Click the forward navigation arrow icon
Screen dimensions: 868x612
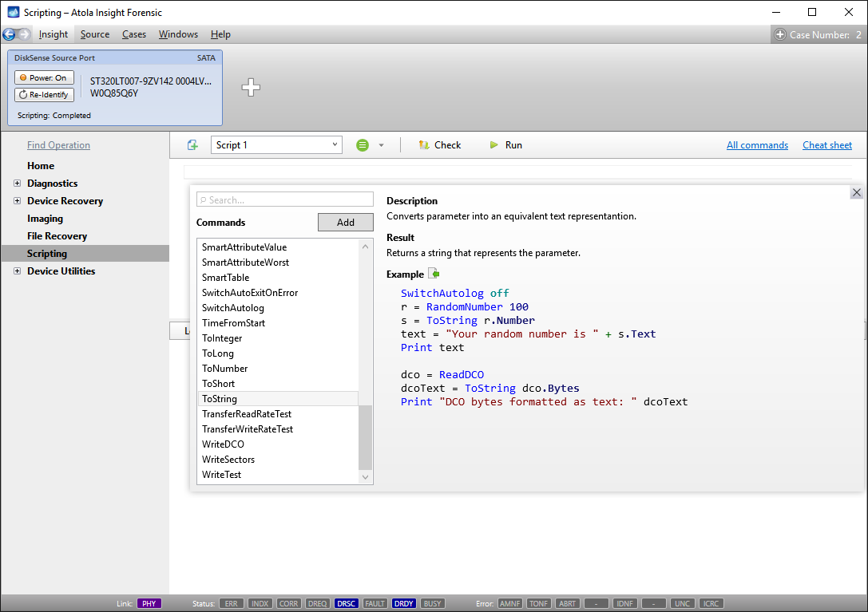coord(24,34)
